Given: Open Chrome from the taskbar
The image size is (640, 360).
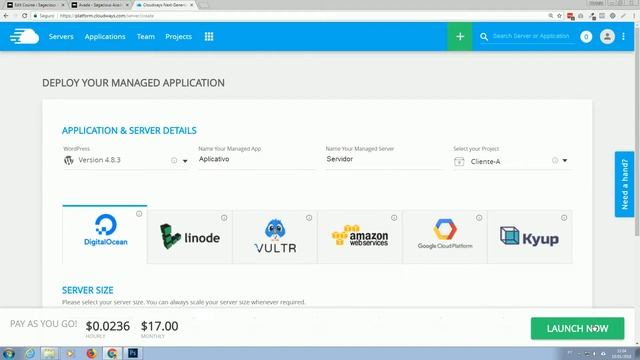Looking at the screenshot, I should pyautogui.click(x=112, y=353).
